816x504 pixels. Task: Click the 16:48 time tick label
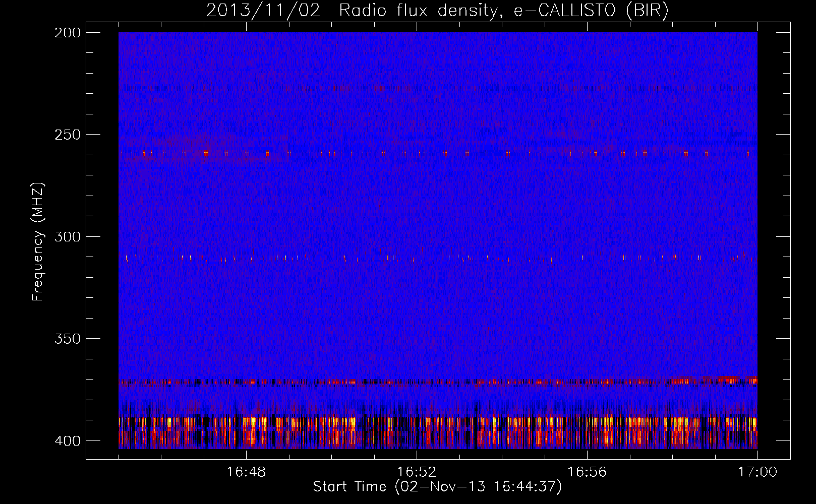pyautogui.click(x=246, y=472)
